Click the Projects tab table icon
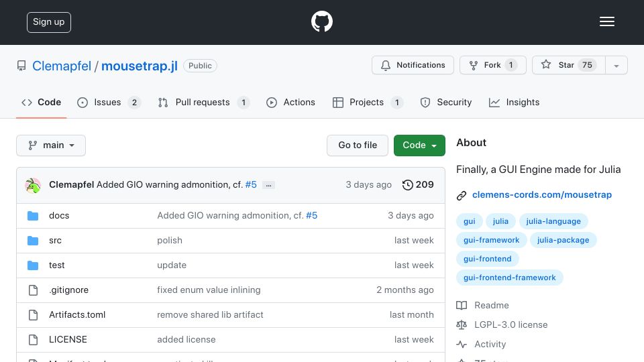This screenshot has height=362, width=644. click(338, 103)
